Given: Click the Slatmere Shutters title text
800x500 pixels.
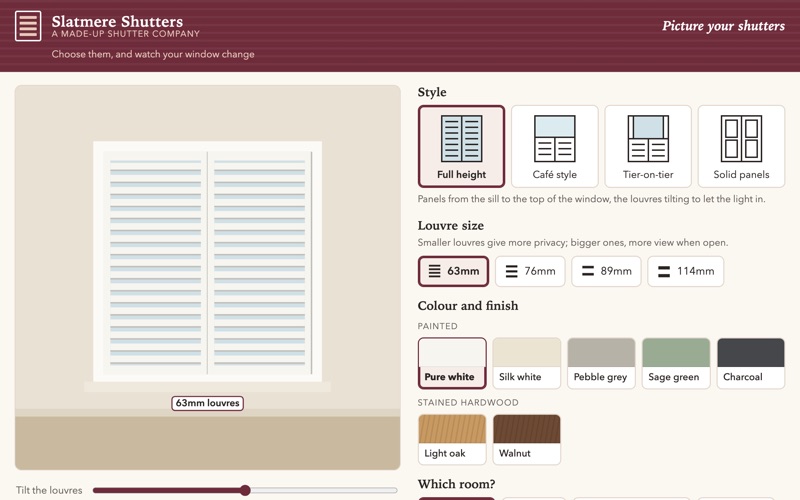Looking at the screenshot, I should (117, 21).
